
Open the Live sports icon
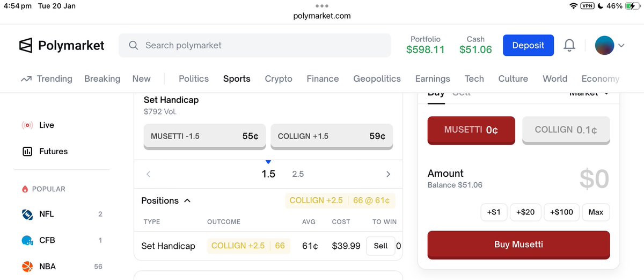pos(27,125)
